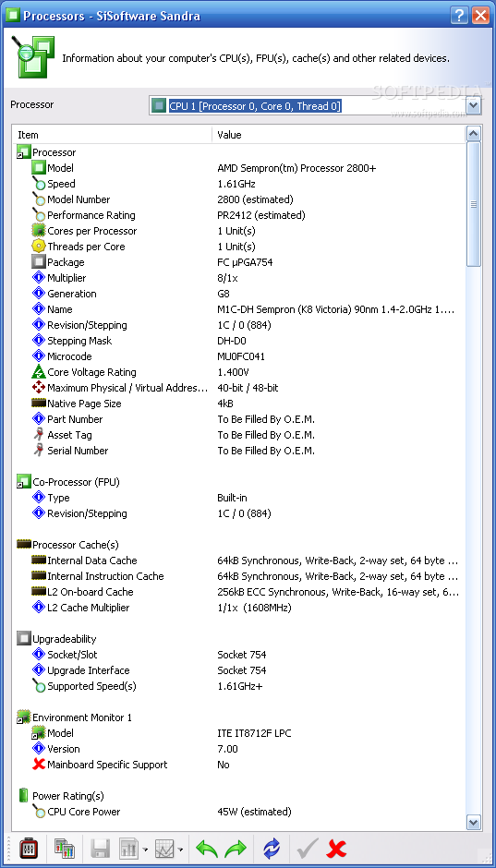Viewport: 496px width, 868px height.
Task: Select the Processor Cache(s) section row
Action: point(239,545)
